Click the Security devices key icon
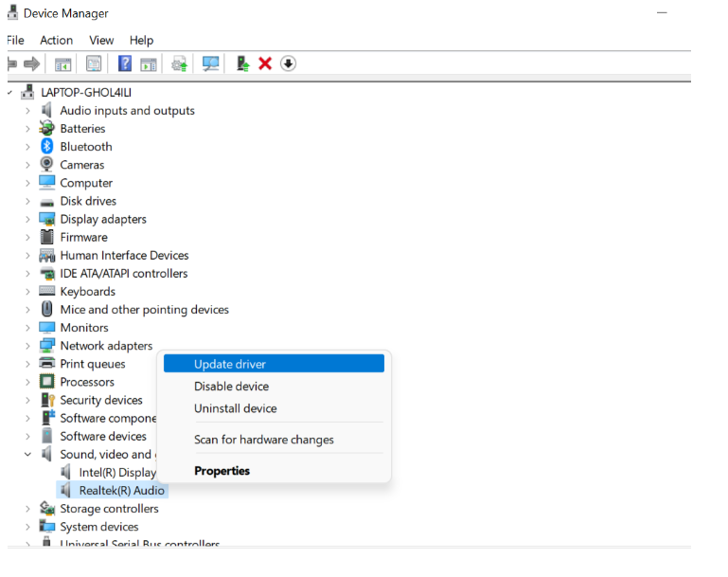 tap(48, 400)
